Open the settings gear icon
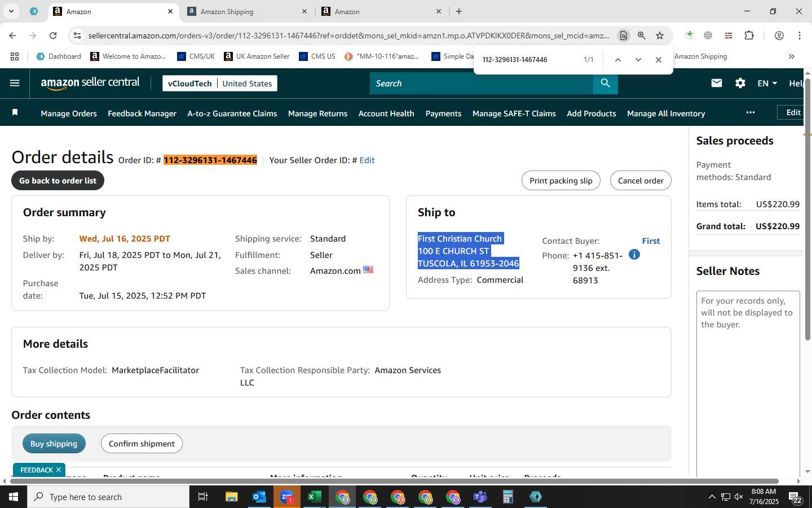The image size is (812, 508). [740, 83]
